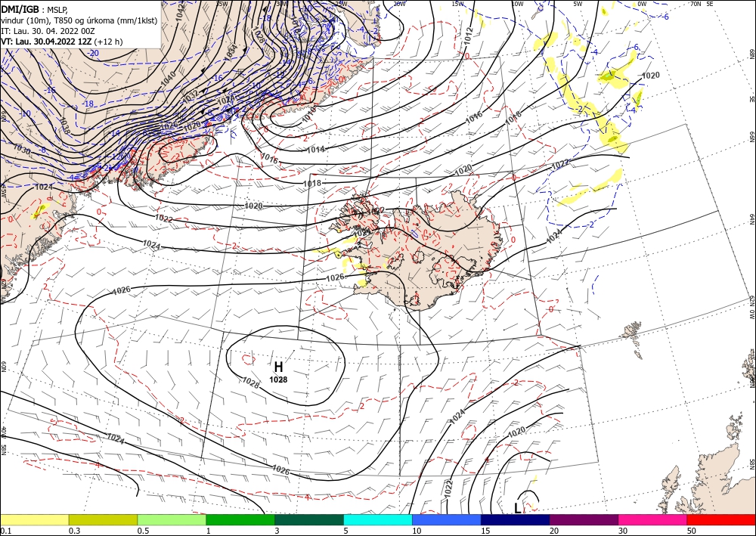Click the legend value '30'

pos(623,530)
